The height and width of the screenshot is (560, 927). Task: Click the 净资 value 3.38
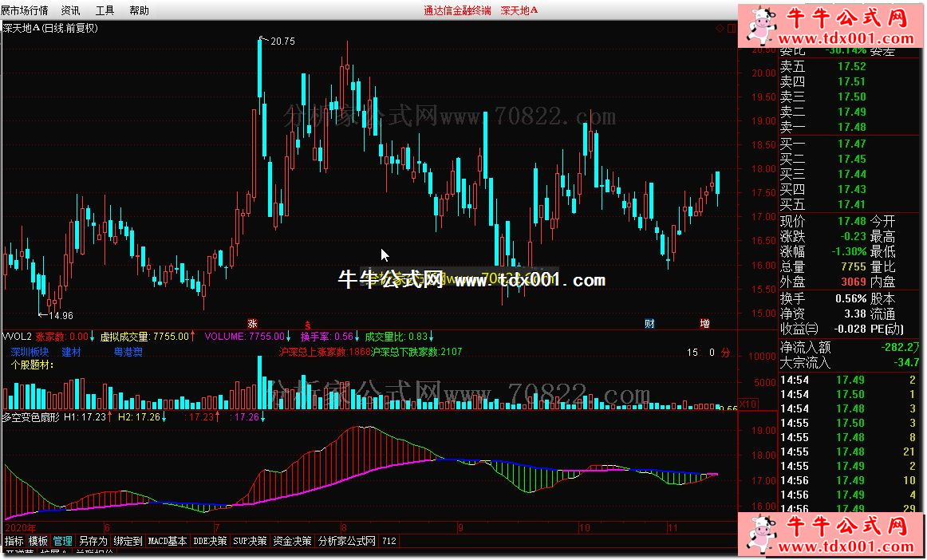coord(855,314)
